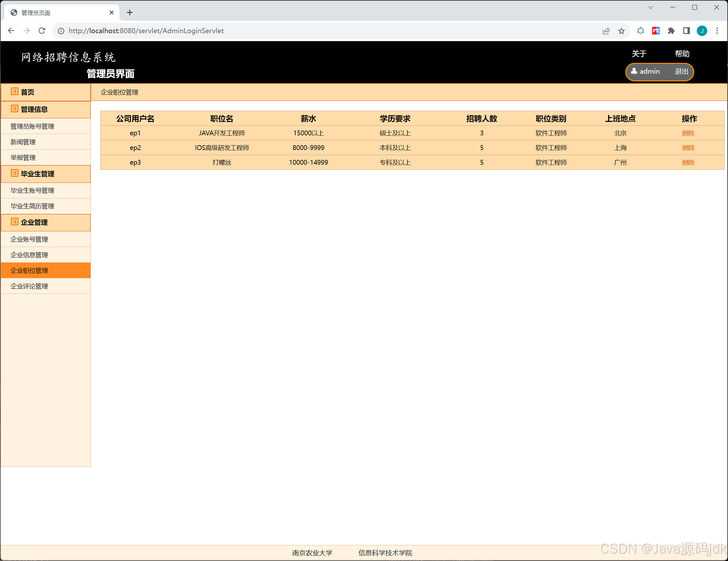Click the 关于 menu item
728x561 pixels.
click(639, 54)
